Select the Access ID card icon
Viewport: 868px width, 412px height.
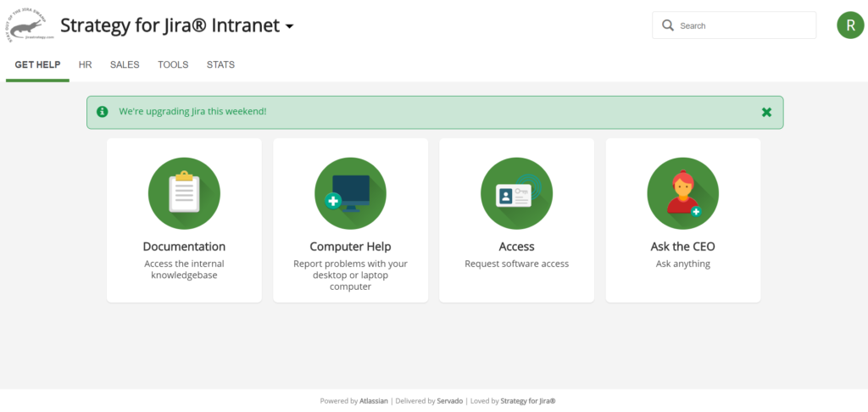(x=516, y=193)
